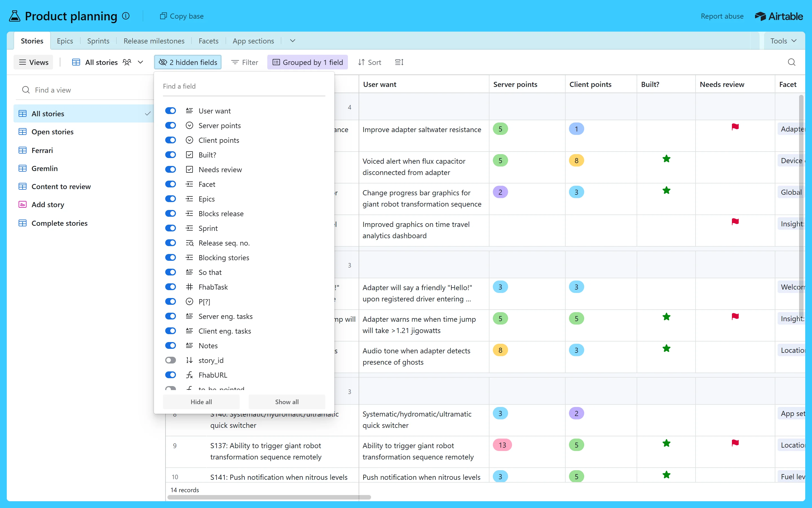This screenshot has width=812, height=508.
Task: Click the Copy base icon
Action: [164, 16]
